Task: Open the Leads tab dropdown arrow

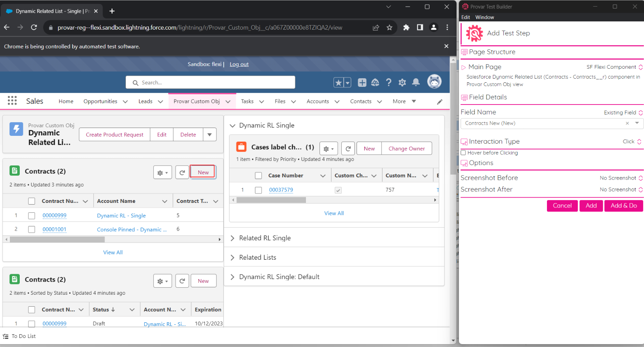Action: [160, 102]
